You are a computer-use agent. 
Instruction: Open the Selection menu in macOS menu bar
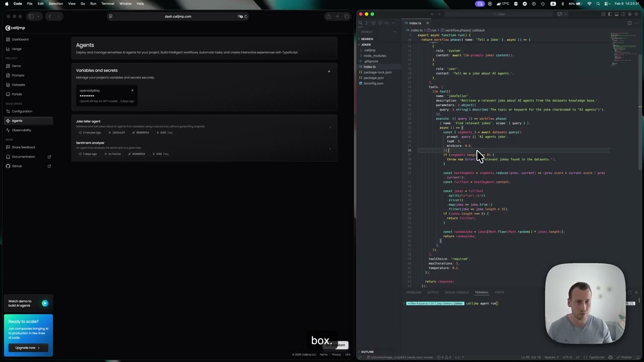56,4
